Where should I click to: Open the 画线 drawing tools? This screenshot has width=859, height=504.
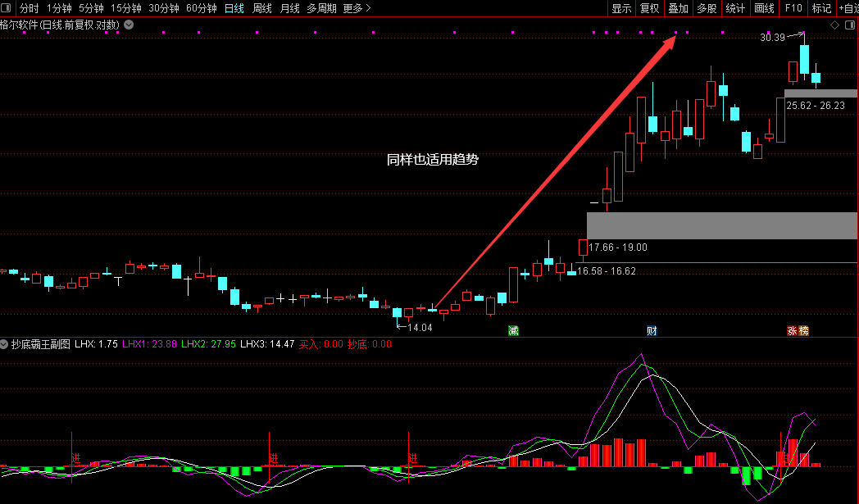coord(764,8)
